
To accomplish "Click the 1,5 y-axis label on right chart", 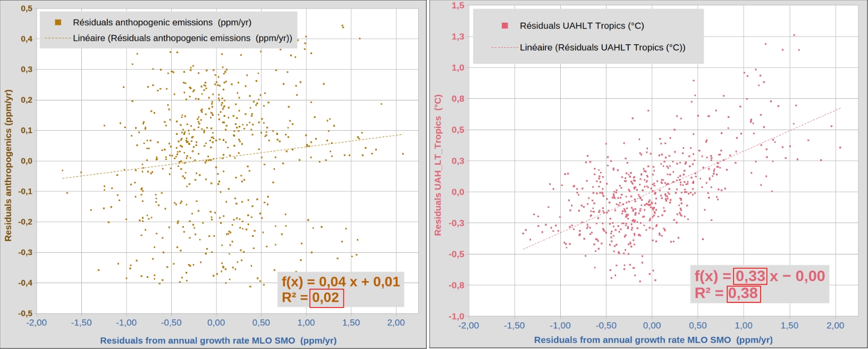I will [458, 6].
